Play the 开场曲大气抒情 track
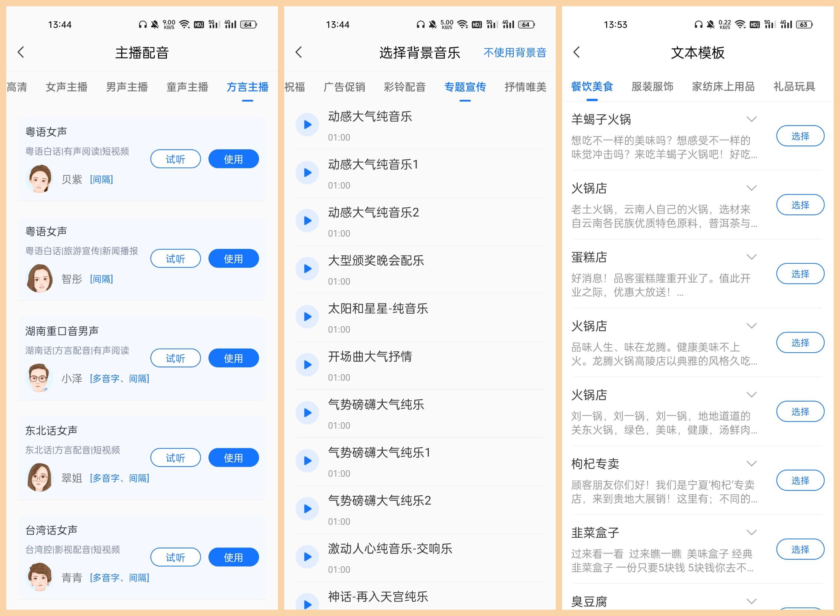Screen dimensions: 840x616 [x=307, y=364]
